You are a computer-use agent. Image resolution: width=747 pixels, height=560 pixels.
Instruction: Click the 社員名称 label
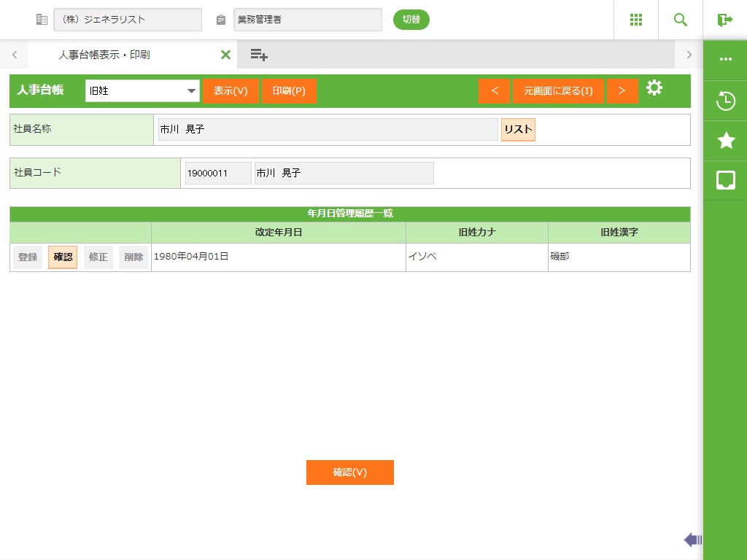(32, 128)
